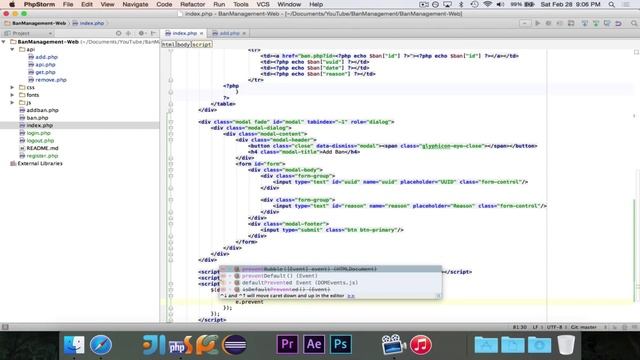
Task: Collapse the BanManagement-Web root folder
Action: tap(4, 42)
